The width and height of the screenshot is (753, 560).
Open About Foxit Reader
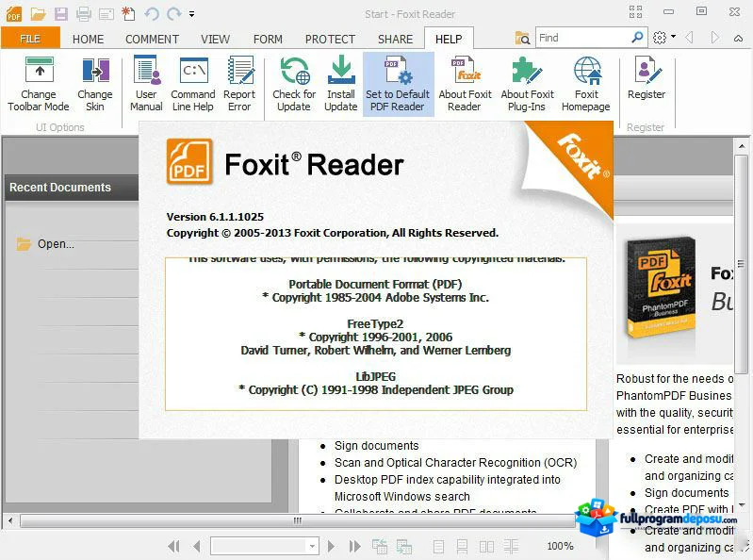click(465, 85)
